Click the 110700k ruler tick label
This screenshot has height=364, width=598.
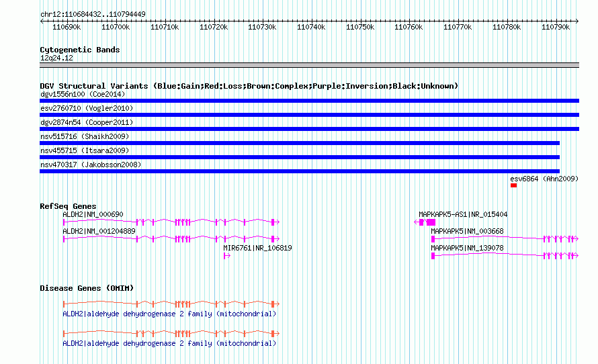(x=116, y=28)
